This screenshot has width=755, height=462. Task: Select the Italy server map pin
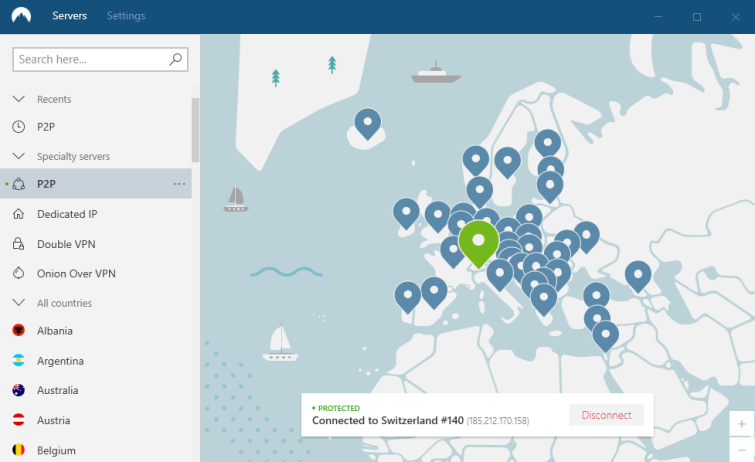(x=500, y=275)
